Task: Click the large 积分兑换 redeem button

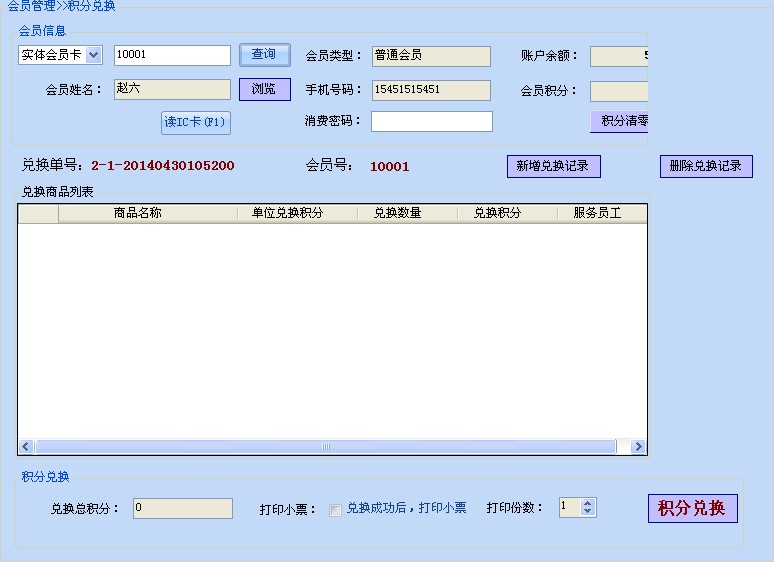Action: (693, 508)
